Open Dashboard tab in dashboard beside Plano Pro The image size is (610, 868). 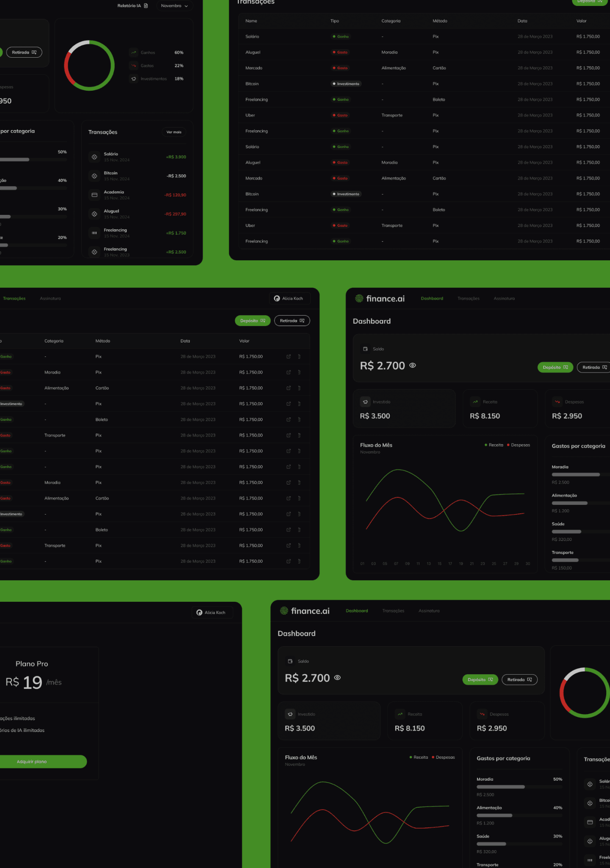tap(357, 611)
